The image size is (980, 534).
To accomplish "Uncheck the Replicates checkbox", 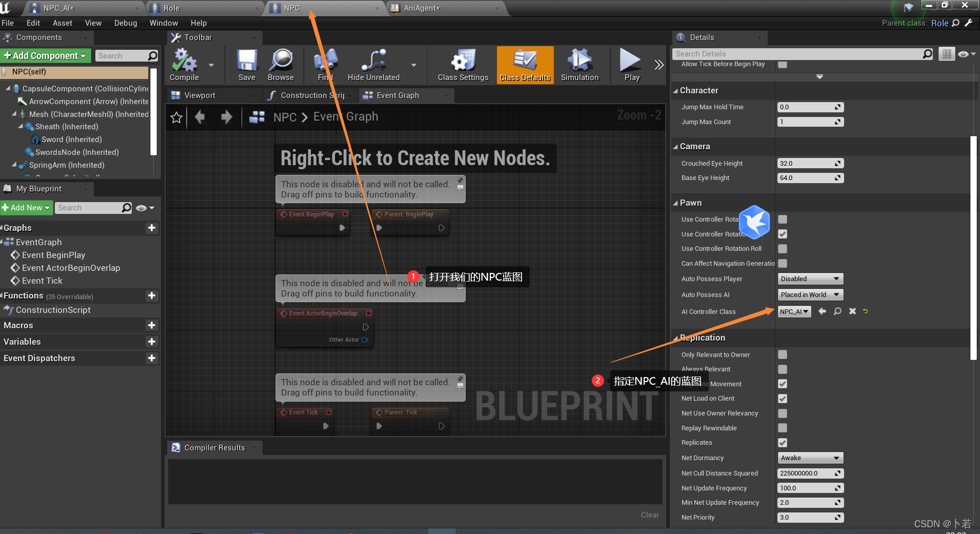I will click(x=783, y=443).
